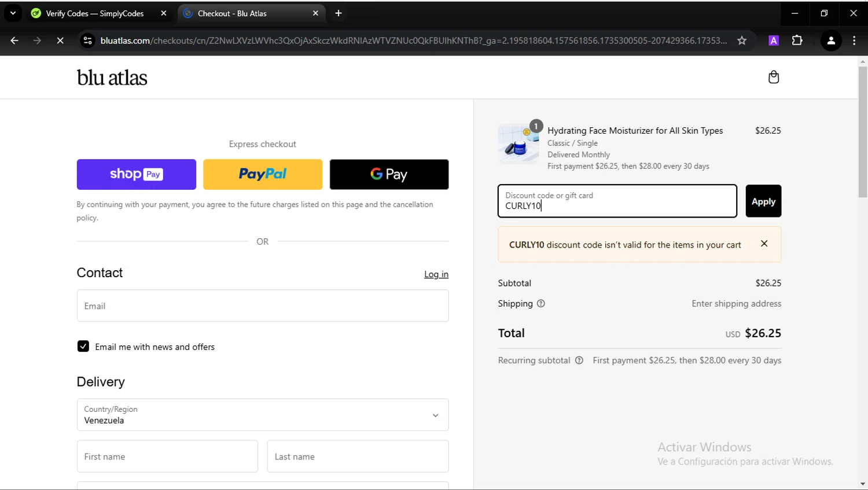This screenshot has width=868, height=490.
Task: Open the tab search dropdown arrow
Action: pyautogui.click(x=13, y=13)
